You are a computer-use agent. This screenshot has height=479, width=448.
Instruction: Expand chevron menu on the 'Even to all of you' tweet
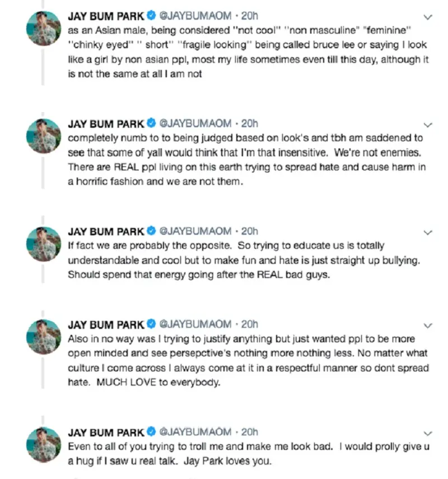428,433
